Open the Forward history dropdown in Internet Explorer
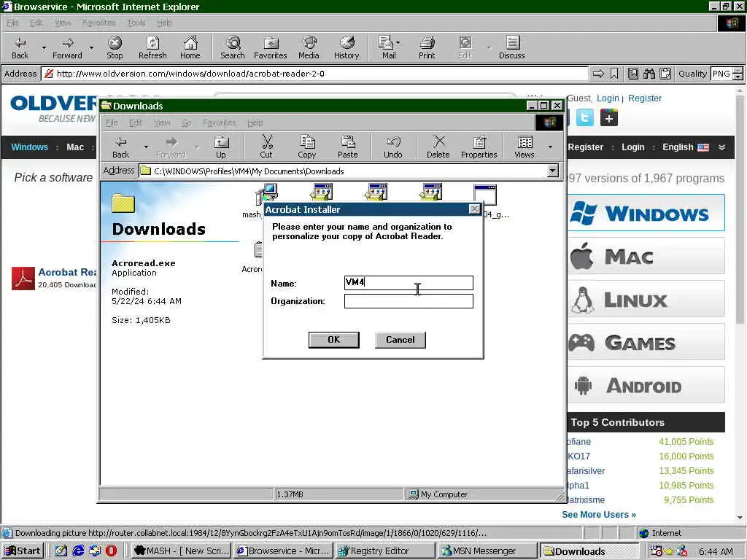 [x=91, y=47]
